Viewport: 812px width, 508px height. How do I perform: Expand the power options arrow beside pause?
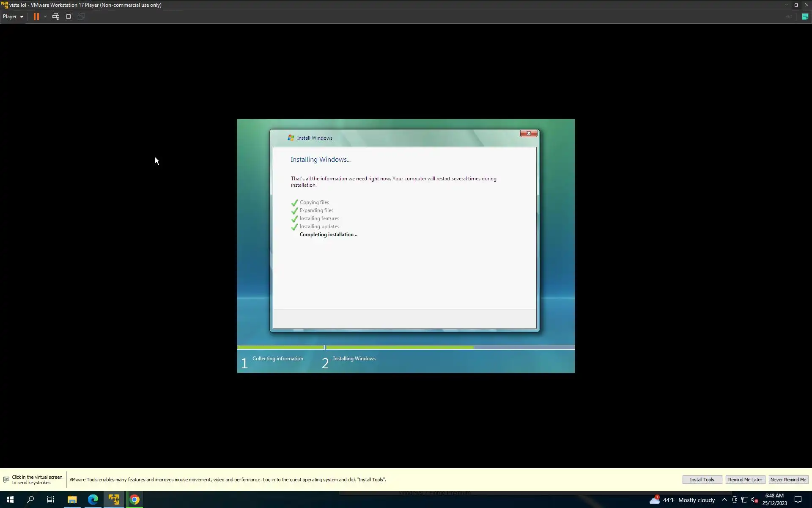click(45, 17)
